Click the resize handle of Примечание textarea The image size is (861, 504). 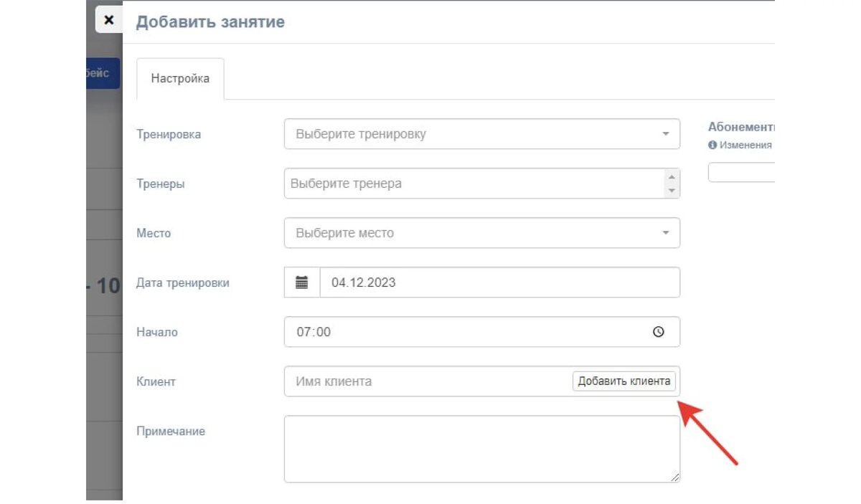click(675, 477)
